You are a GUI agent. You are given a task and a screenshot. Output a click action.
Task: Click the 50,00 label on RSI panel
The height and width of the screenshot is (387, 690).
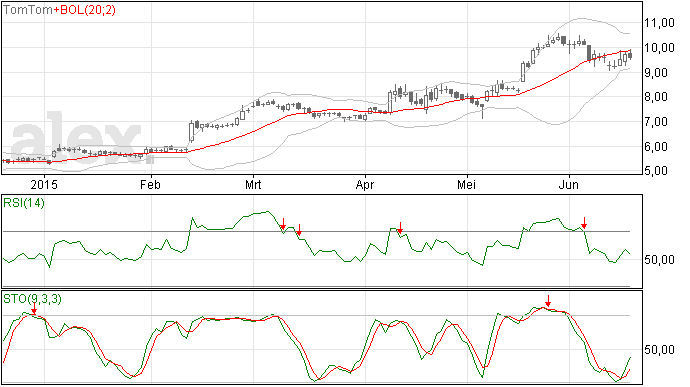(659, 260)
